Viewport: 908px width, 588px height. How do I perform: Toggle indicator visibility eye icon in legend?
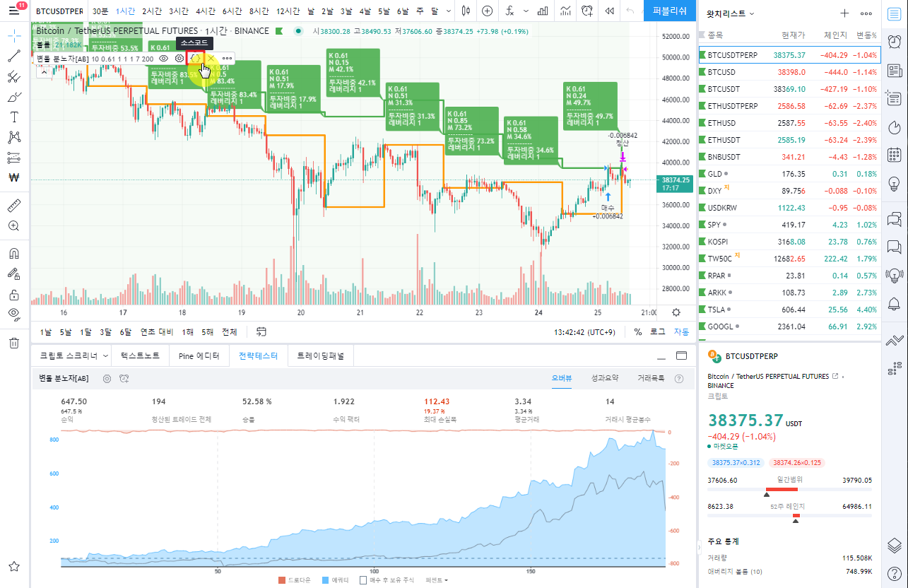point(164,58)
